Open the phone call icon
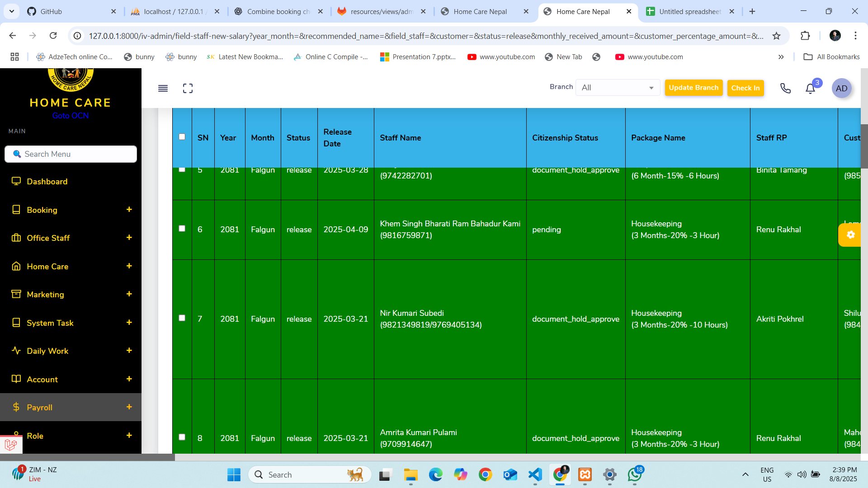The width and height of the screenshot is (868, 488). pos(785,89)
